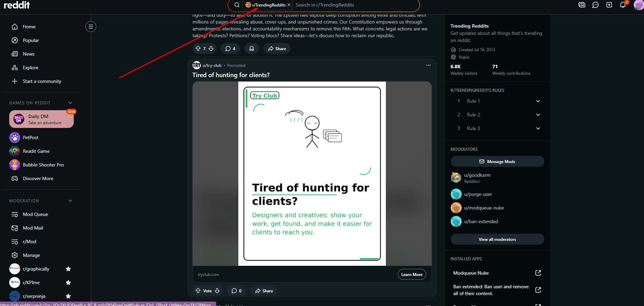The height and width of the screenshot is (306, 644).
Task: Click the Try Club ad image
Action: [312, 173]
